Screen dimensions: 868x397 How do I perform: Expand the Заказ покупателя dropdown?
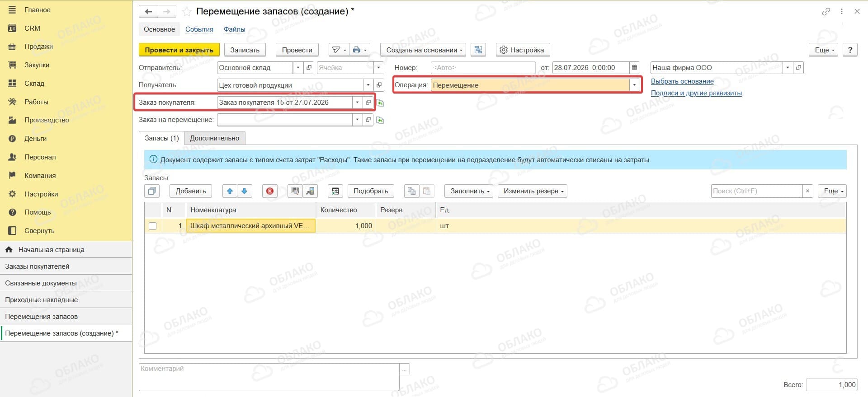click(x=357, y=103)
